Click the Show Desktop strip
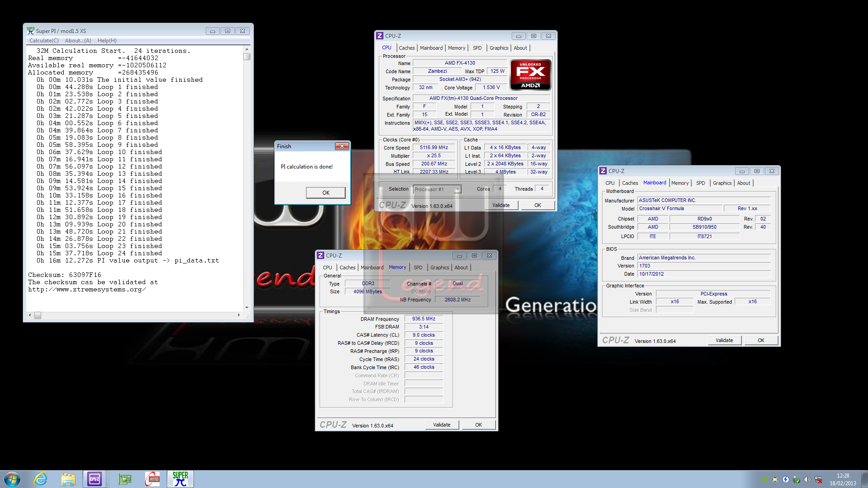This screenshot has height=488, width=868. tap(864, 479)
